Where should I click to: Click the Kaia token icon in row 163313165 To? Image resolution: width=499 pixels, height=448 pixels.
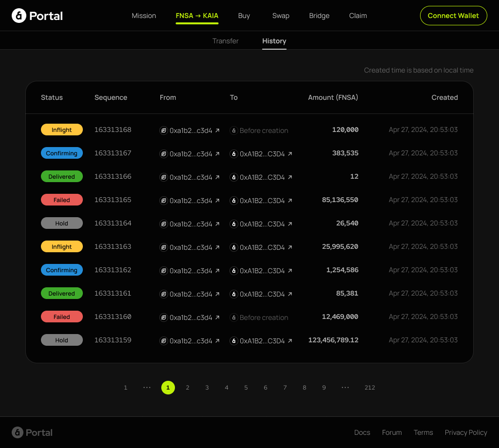tap(234, 201)
